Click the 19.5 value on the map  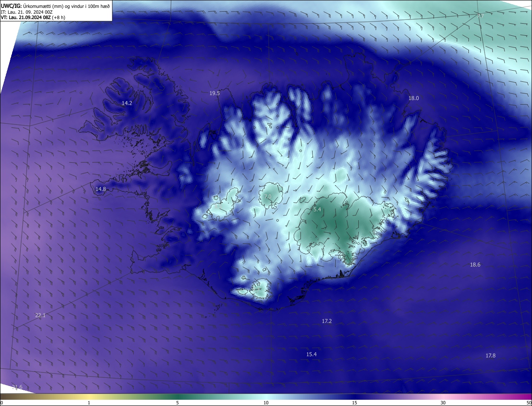click(x=214, y=93)
